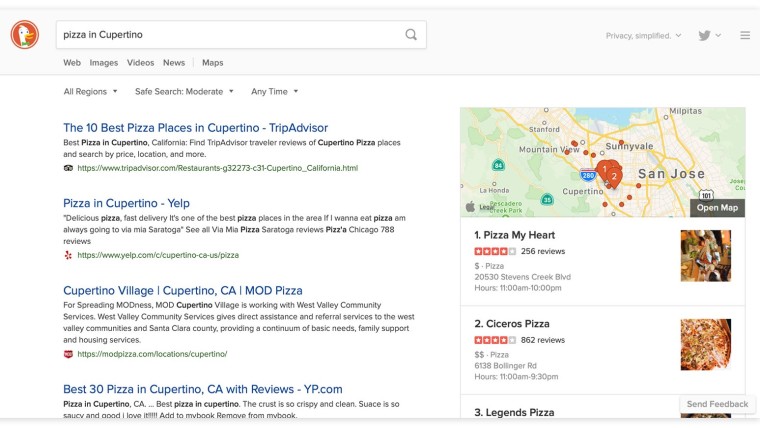Image resolution: width=760 pixels, height=428 pixels.
Task: Click Highway 35 marker on map
Action: click(x=547, y=199)
